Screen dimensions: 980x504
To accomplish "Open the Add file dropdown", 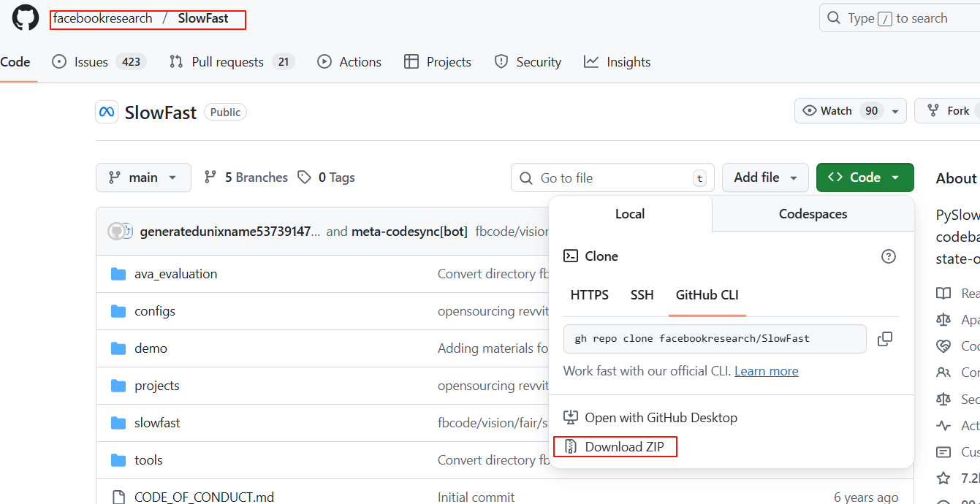I will [x=765, y=177].
